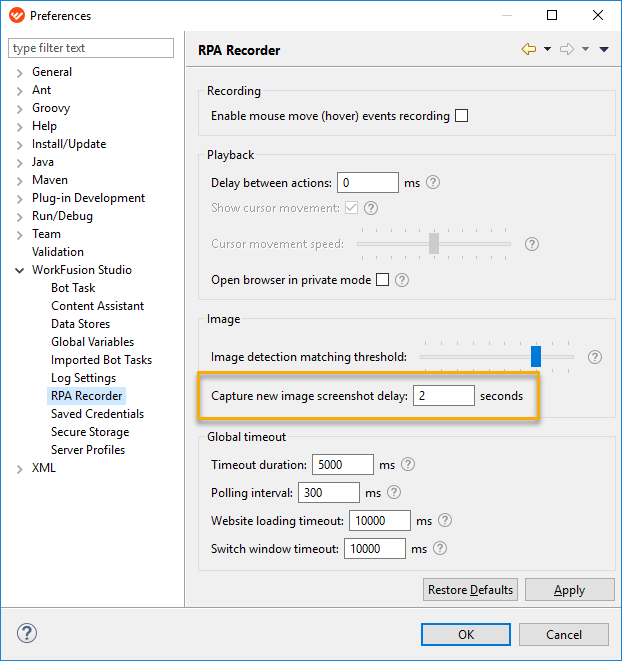Expand the Ant tree node
This screenshot has width=622, height=661.
pyautogui.click(x=19, y=91)
